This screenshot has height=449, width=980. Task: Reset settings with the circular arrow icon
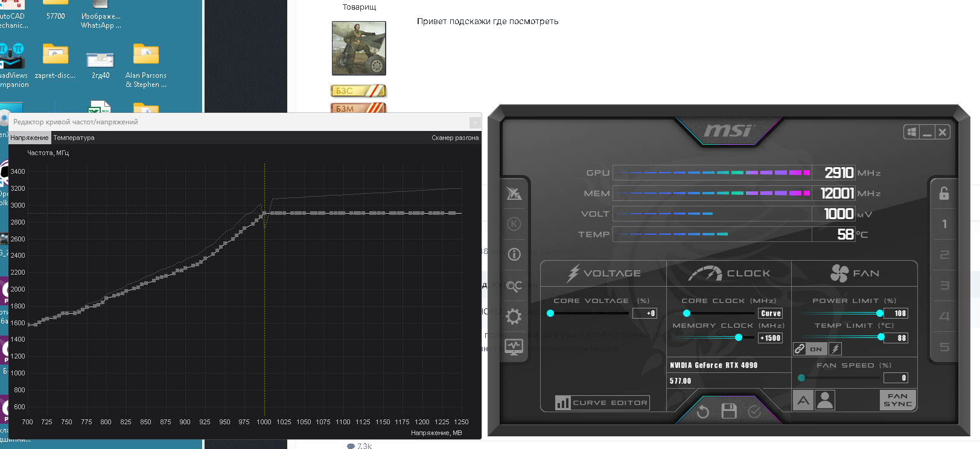[703, 412]
